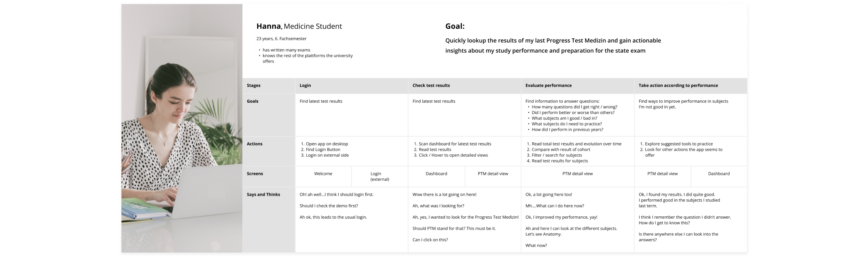Click 'PTM detail view' under Evaluate performance

(x=578, y=174)
